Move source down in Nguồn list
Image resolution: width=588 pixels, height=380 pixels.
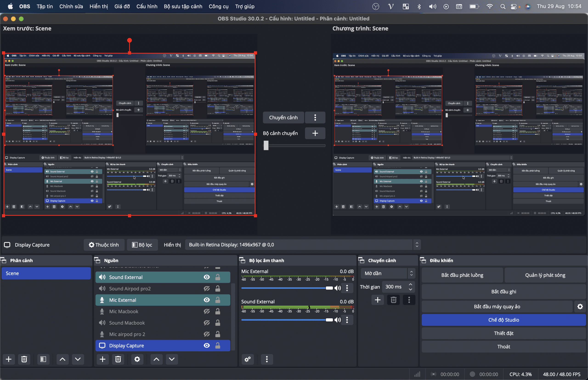(x=172, y=359)
